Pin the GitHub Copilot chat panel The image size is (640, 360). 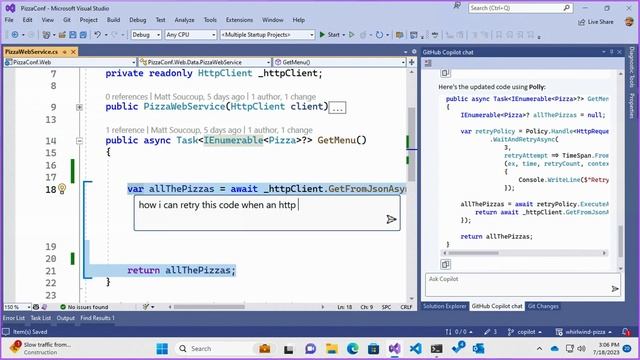pyautogui.click(x=611, y=52)
